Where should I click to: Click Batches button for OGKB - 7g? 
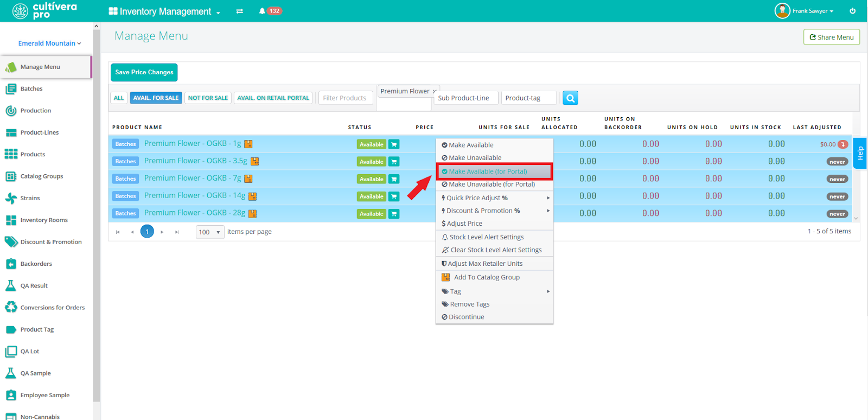125,179
